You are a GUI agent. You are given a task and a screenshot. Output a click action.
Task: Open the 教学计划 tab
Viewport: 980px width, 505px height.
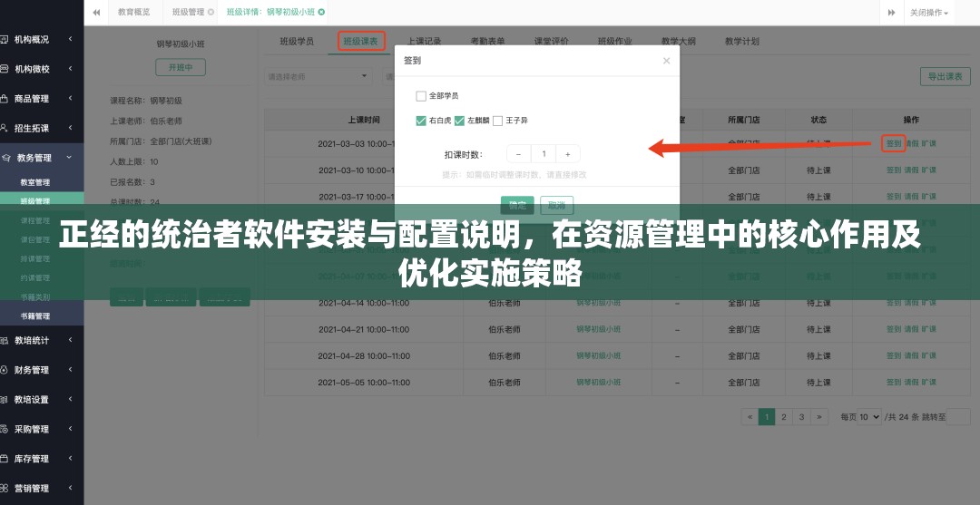coord(742,42)
